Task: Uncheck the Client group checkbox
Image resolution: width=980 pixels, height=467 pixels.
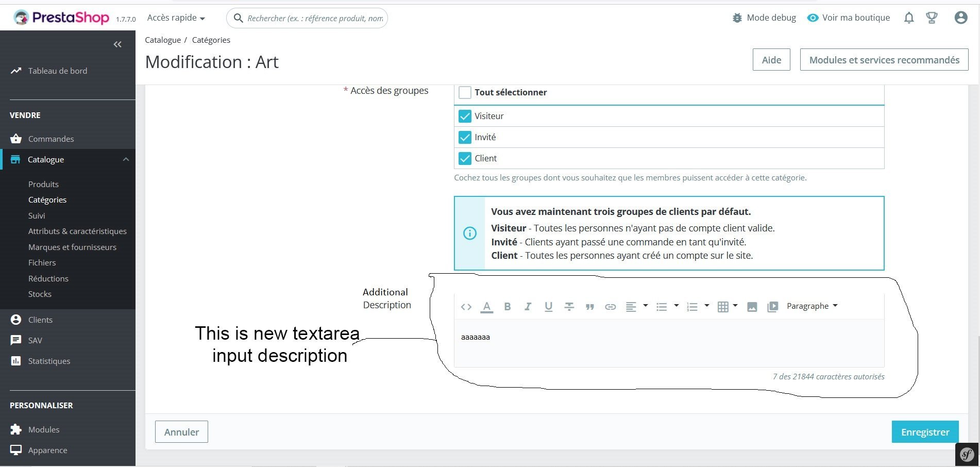Action: click(465, 158)
